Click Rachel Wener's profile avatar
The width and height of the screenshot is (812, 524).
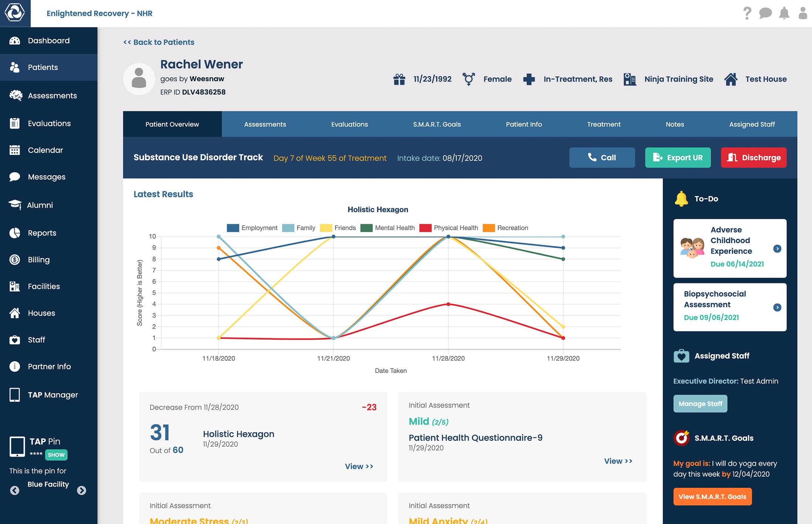139,78
